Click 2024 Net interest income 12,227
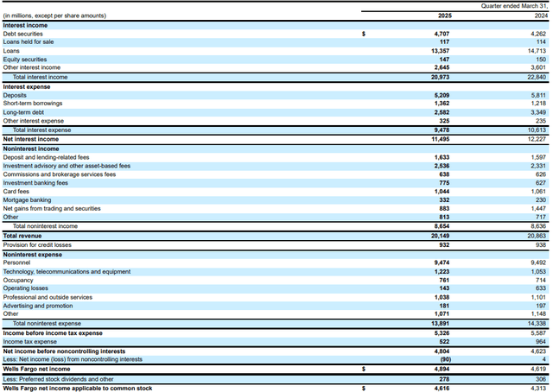Image resolution: width=553 pixels, height=392 pixels. (x=537, y=139)
